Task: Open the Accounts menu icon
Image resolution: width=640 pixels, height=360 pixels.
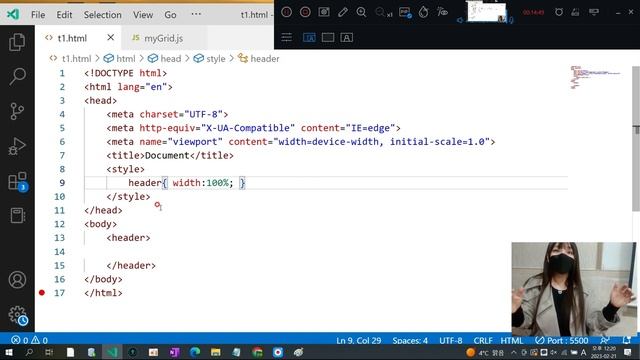Action: (17, 280)
